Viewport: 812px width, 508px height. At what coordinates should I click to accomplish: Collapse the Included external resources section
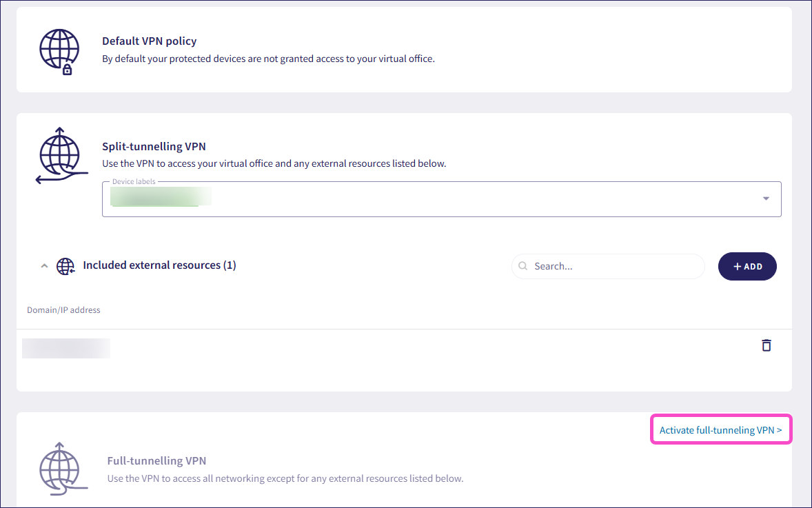click(x=44, y=266)
